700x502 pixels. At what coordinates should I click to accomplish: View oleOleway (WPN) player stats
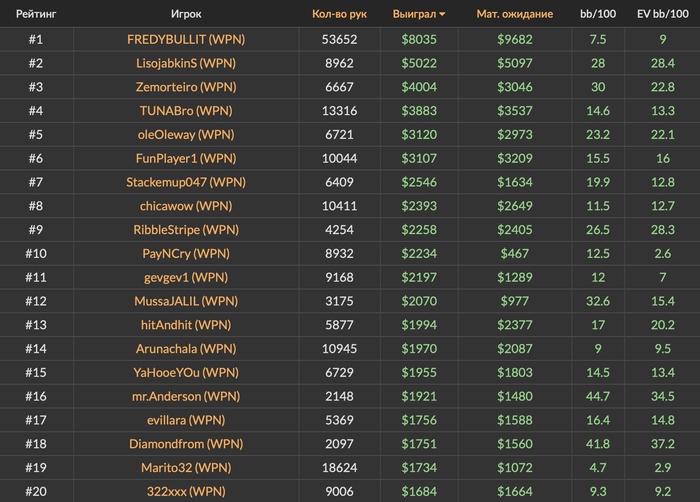point(186,134)
